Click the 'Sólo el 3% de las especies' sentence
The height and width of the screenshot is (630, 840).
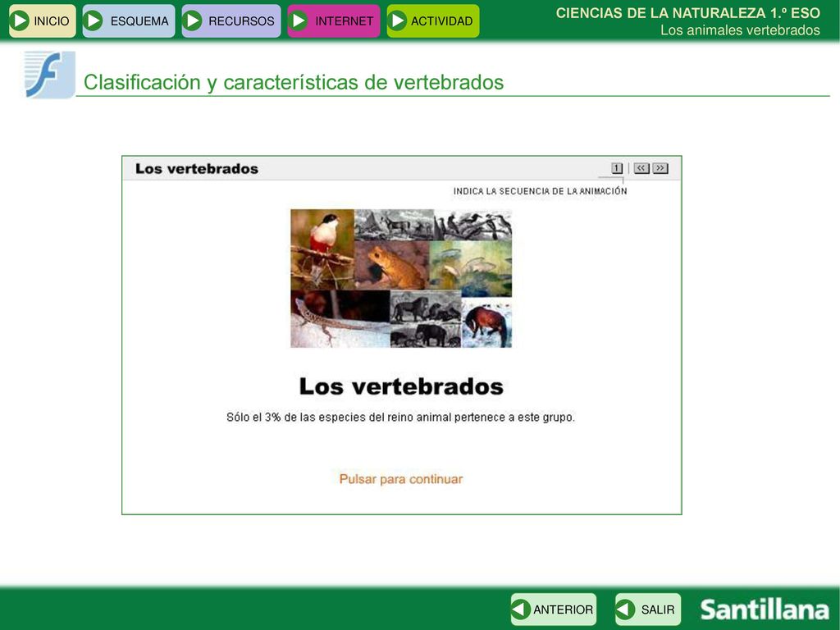pyautogui.click(x=400, y=418)
